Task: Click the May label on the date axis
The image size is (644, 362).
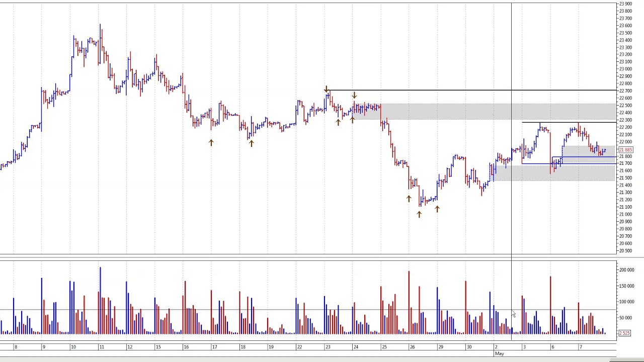Action: point(499,354)
